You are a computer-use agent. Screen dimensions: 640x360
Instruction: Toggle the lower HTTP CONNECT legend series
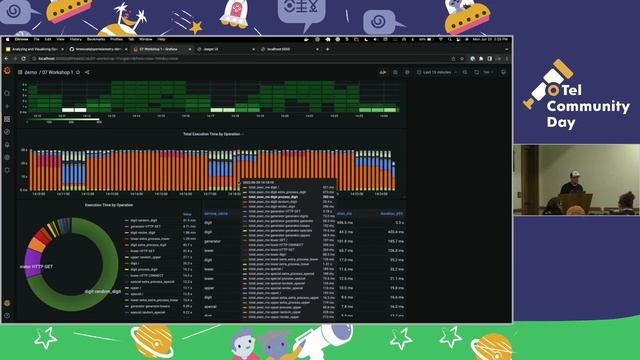pos(147,276)
